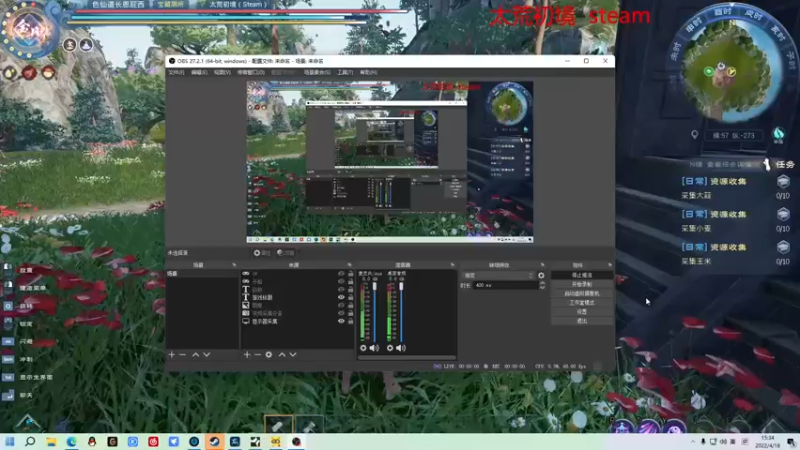Image resolution: width=800 pixels, height=450 pixels.
Task: Increase transition duration with up arrow
Action: [x=542, y=283]
